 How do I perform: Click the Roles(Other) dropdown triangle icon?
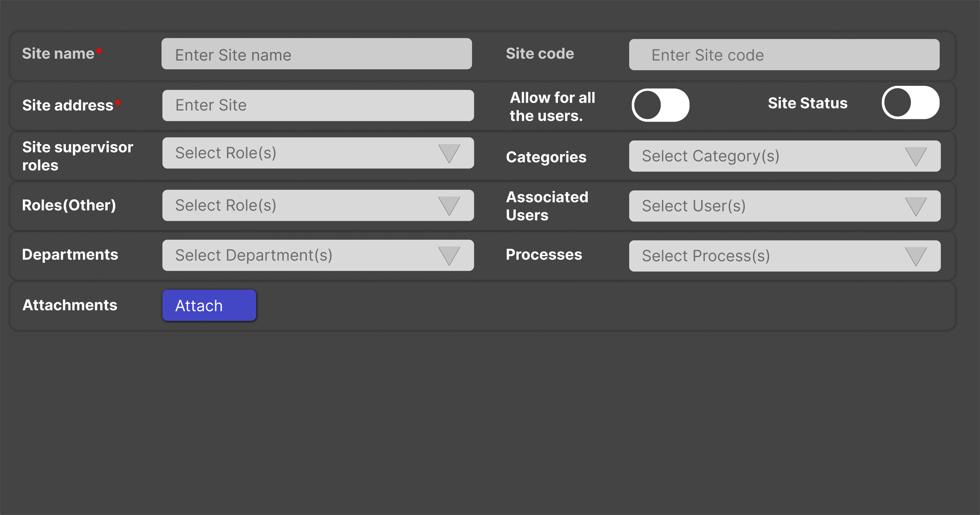point(449,206)
